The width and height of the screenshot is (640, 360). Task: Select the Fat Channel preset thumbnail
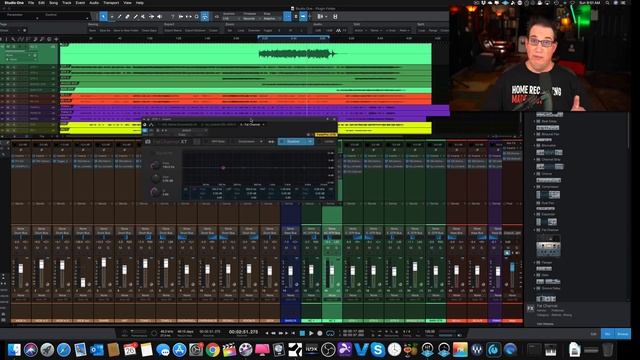click(548, 245)
